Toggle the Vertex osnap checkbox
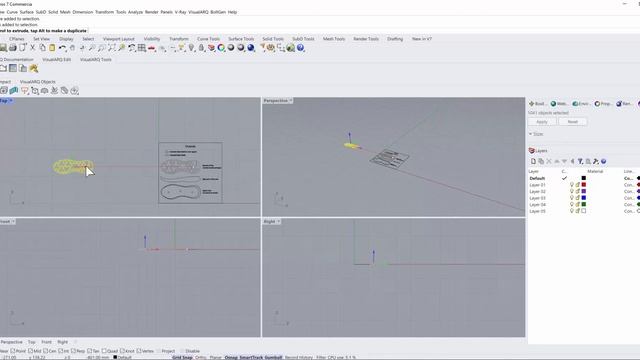The image size is (640, 360). 139,351
